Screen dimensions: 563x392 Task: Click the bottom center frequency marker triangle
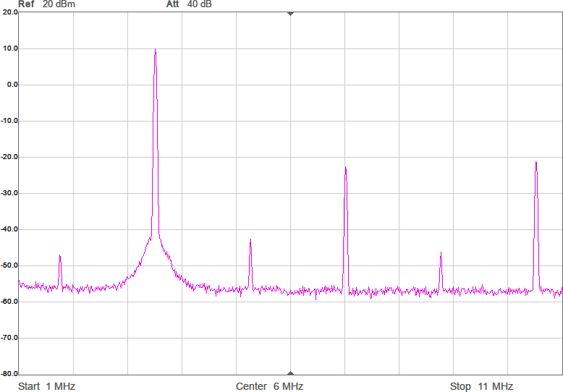coord(290,373)
